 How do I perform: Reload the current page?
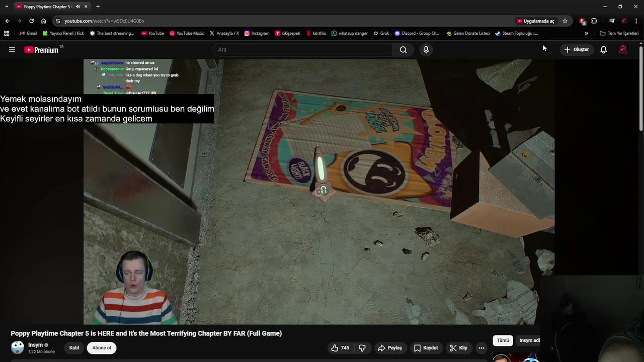[x=31, y=21]
